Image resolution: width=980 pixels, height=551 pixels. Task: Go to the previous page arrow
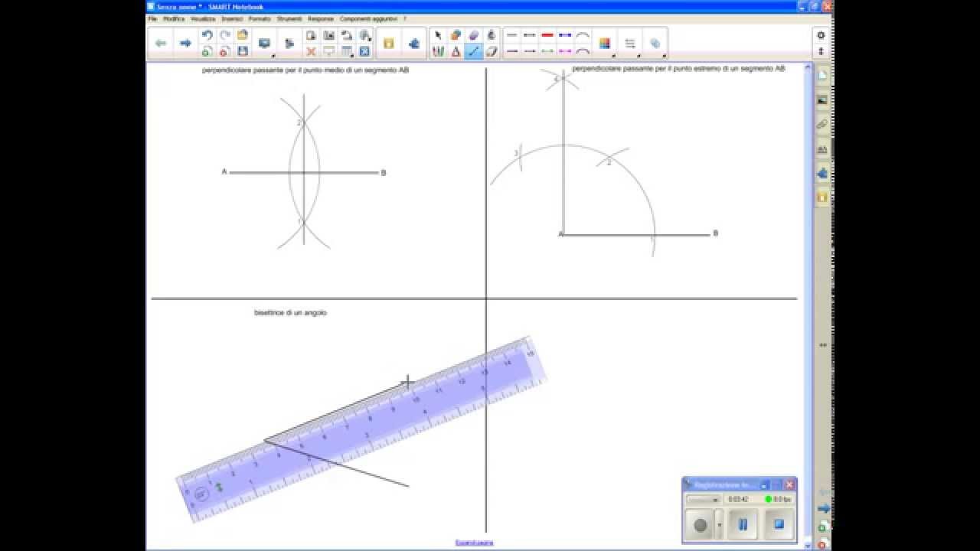(x=161, y=43)
